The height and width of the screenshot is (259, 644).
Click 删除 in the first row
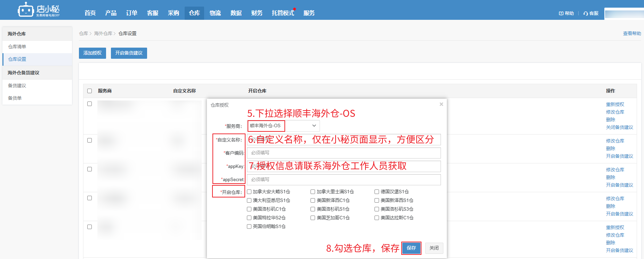pyautogui.click(x=611, y=120)
